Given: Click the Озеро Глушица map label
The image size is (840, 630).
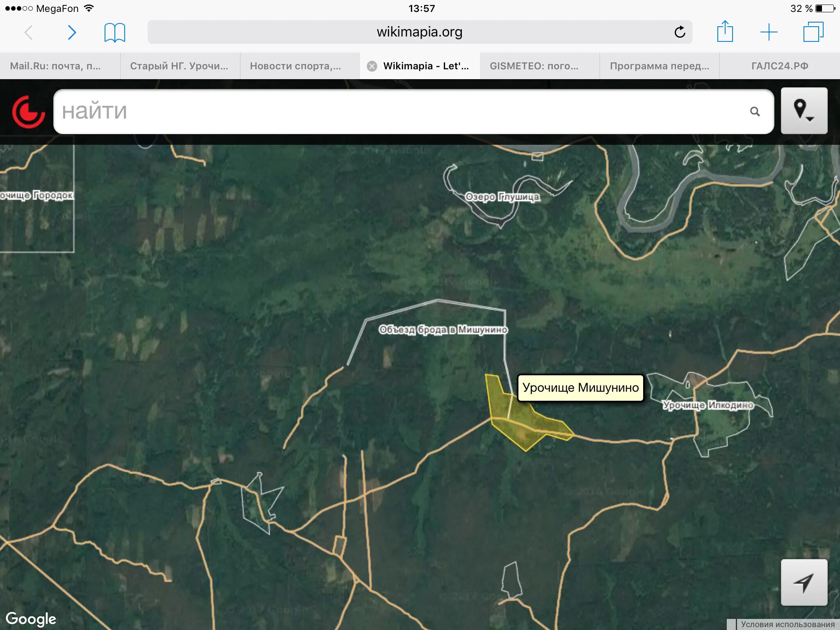Looking at the screenshot, I should point(502,197).
